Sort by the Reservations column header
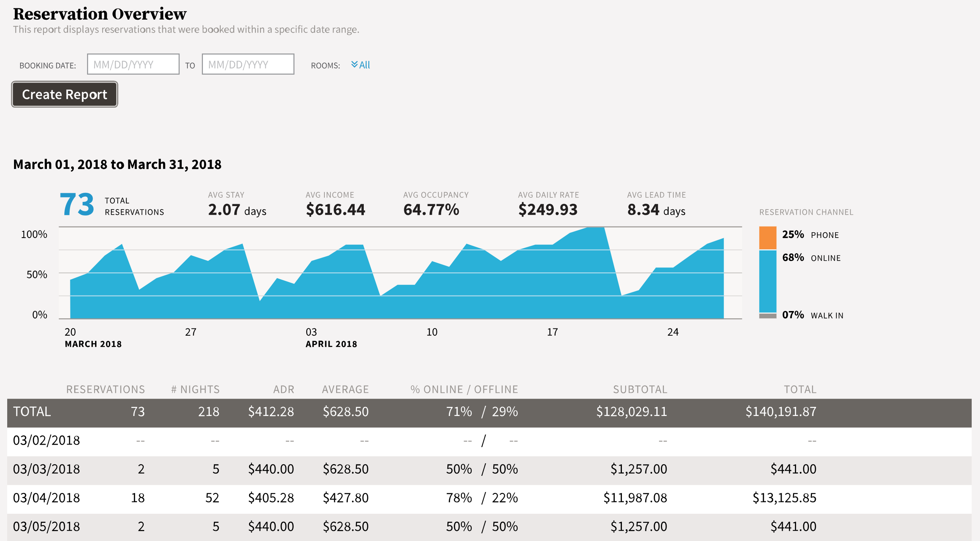 point(105,389)
